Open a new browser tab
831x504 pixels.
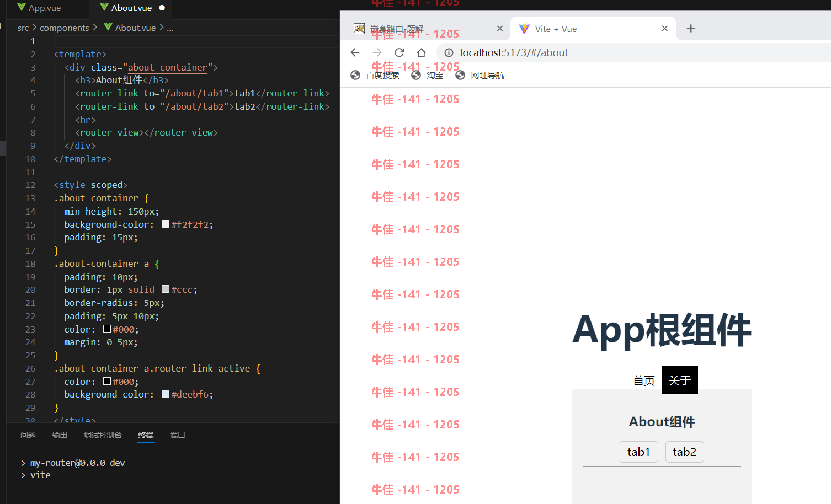pos(690,29)
